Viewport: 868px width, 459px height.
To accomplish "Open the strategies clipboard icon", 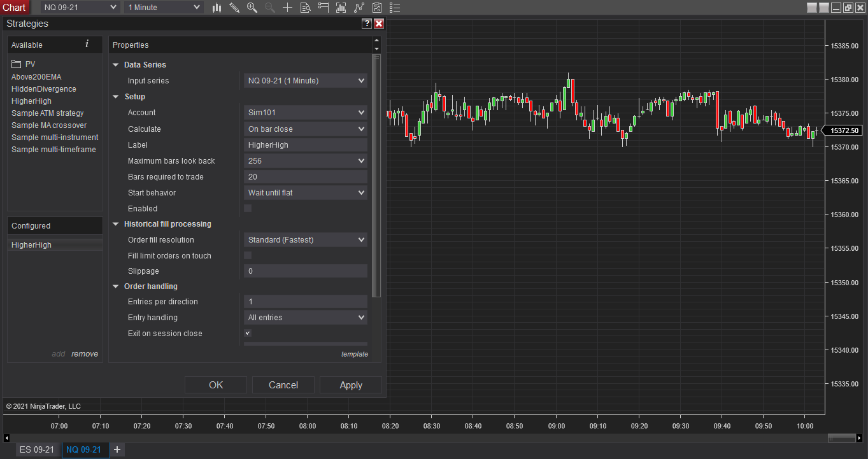I will coord(377,8).
